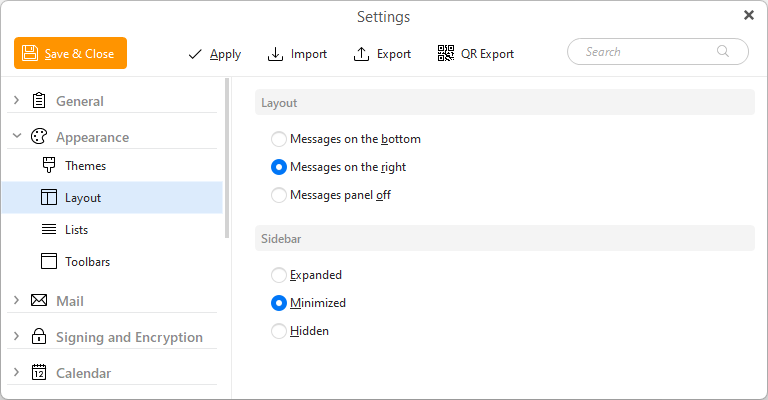Apply the current settings
The height and width of the screenshot is (400, 768).
click(x=215, y=54)
